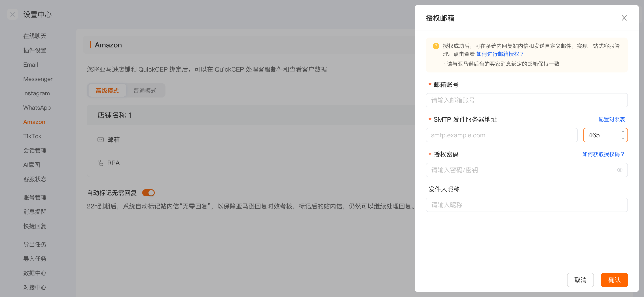Viewport: 644px width, 297px height.
Task: Open the 配置对照表 link
Action: [x=612, y=119]
